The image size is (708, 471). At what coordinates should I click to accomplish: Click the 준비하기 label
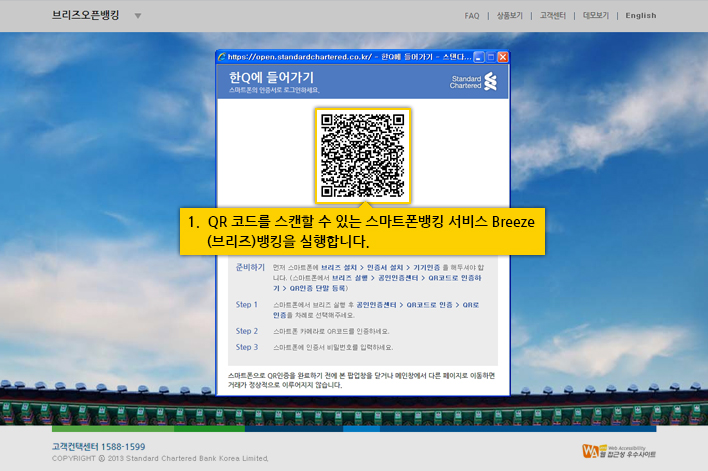pyautogui.click(x=250, y=267)
